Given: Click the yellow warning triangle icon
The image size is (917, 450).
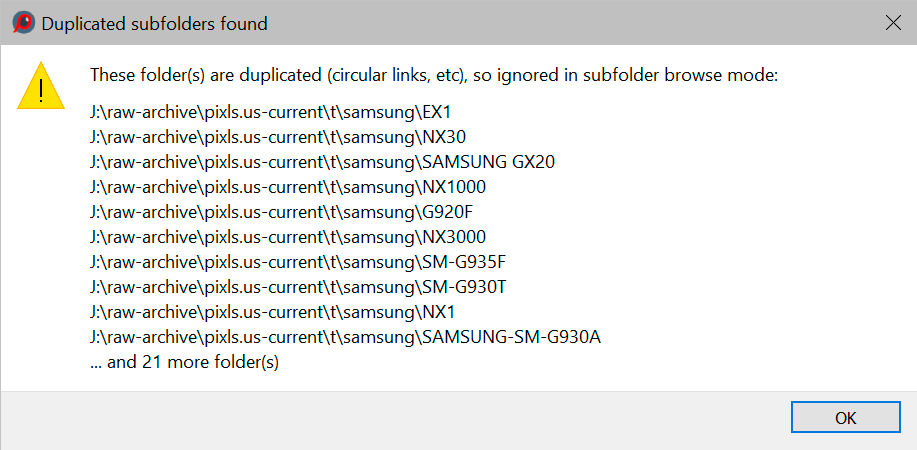Looking at the screenshot, I should pyautogui.click(x=40, y=86).
